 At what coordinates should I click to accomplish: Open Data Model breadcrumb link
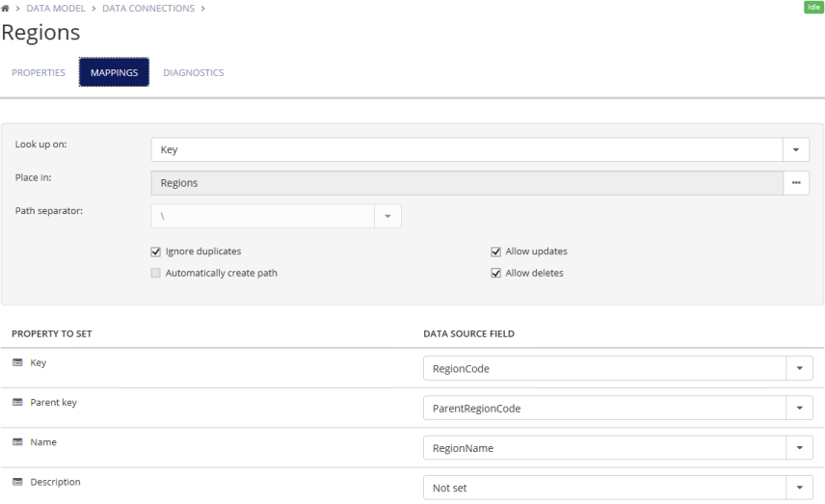click(x=56, y=9)
